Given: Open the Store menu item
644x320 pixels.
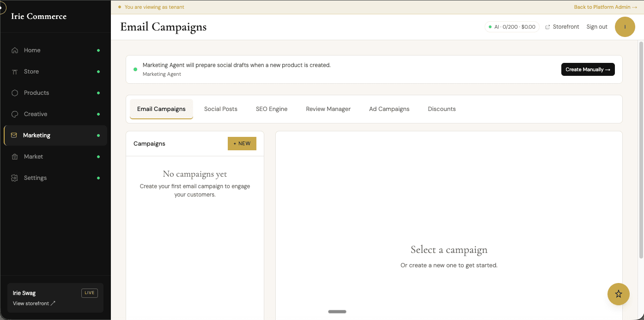Looking at the screenshot, I should [x=55, y=72].
